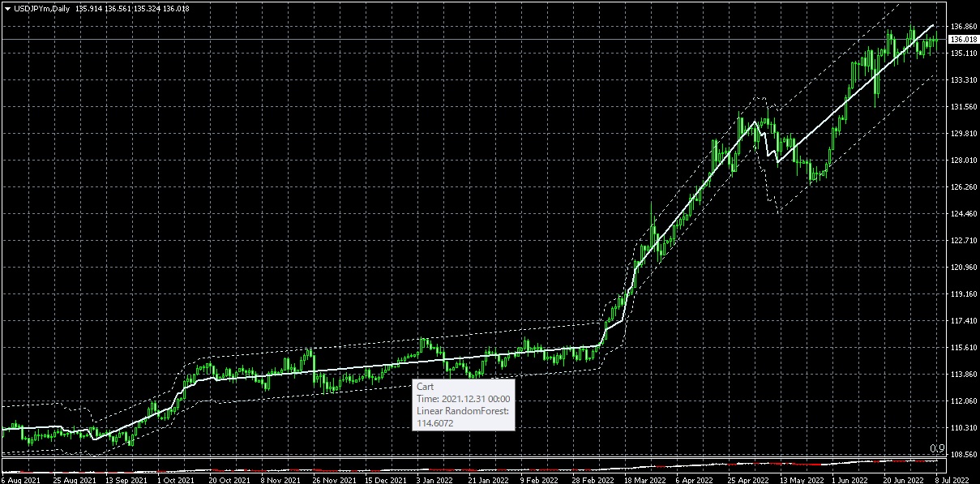Click the 6 Aug 2021 date label
This screenshot has height=484, width=980.
20,479
